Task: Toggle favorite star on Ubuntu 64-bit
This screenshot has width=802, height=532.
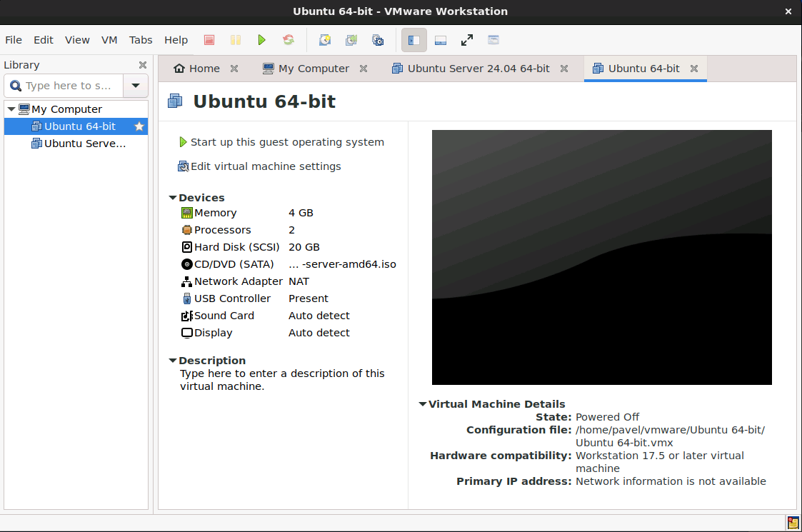Action: pyautogui.click(x=139, y=126)
